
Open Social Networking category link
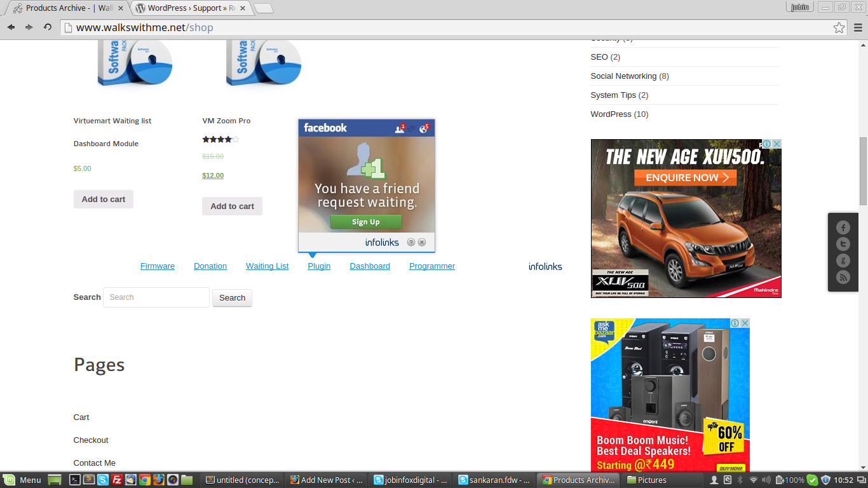[x=623, y=76]
